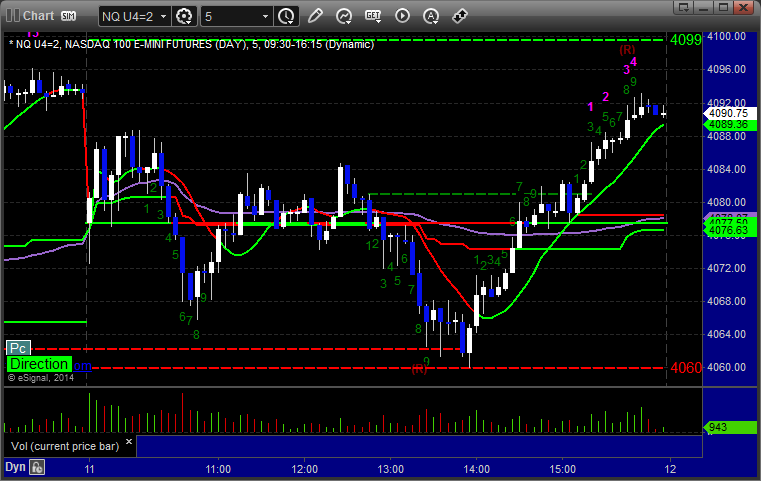Click the 4084.00 price axis label
761x481 pixels.
727,169
